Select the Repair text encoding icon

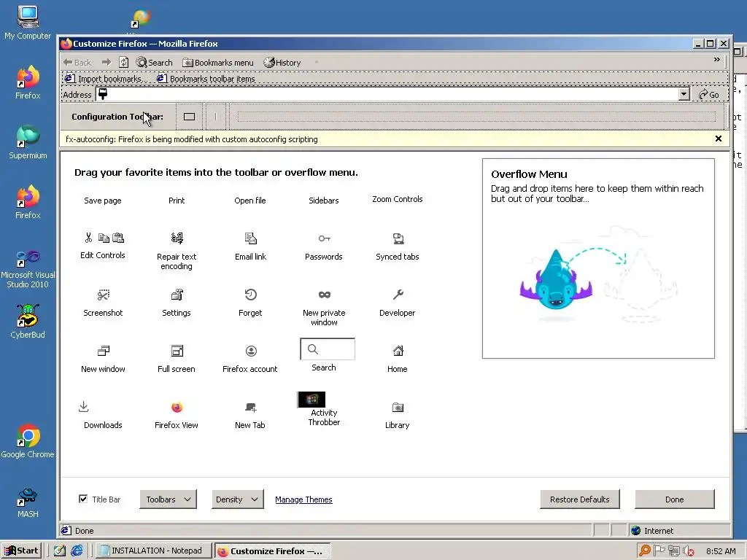[177, 238]
